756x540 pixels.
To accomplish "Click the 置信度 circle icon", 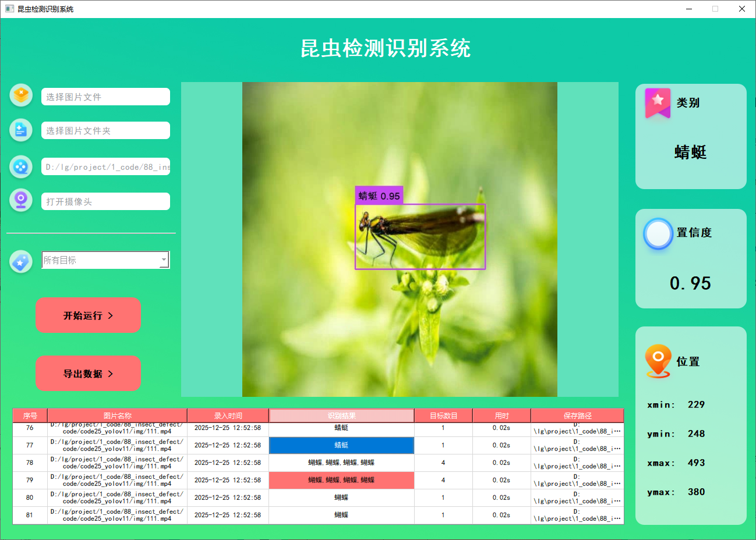I will (x=658, y=234).
